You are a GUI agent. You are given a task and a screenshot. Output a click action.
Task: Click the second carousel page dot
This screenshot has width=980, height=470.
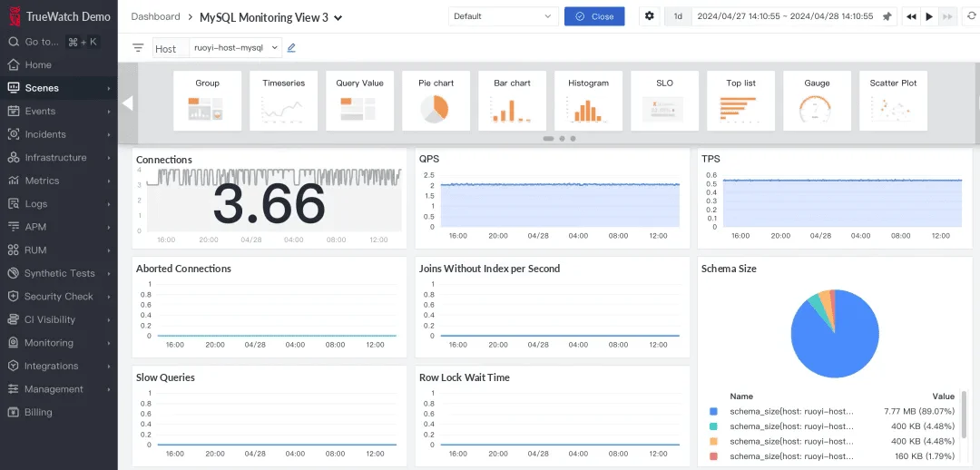point(563,139)
